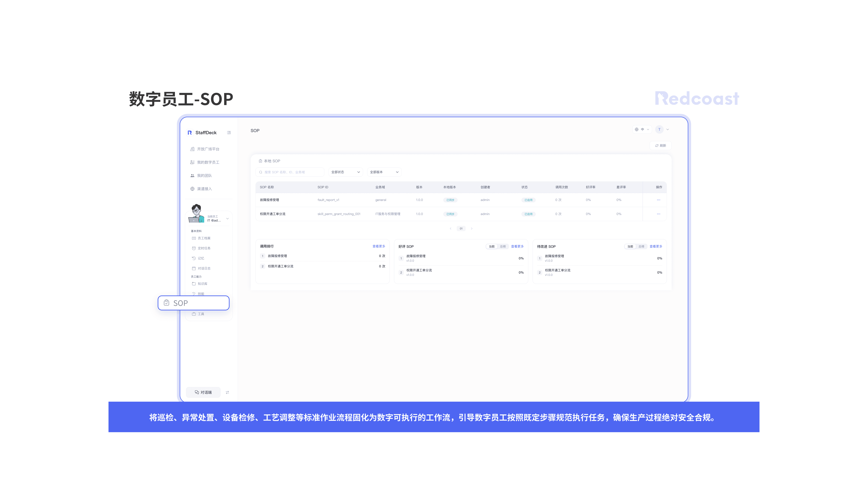Switch 待改进 SOP card to 总榜

click(x=641, y=247)
